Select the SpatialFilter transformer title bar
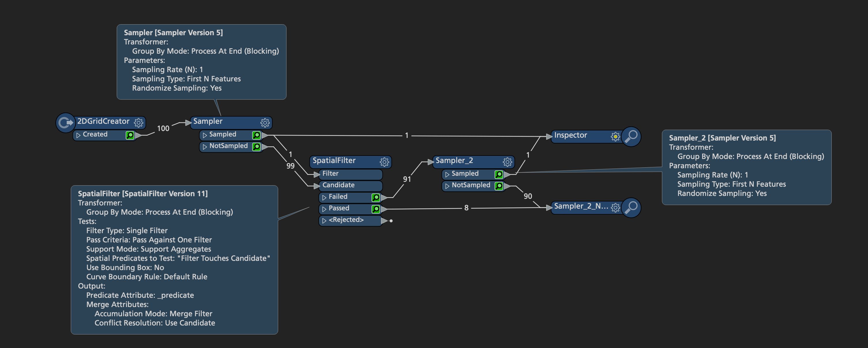Image resolution: width=868 pixels, height=348 pixels. tap(350, 162)
